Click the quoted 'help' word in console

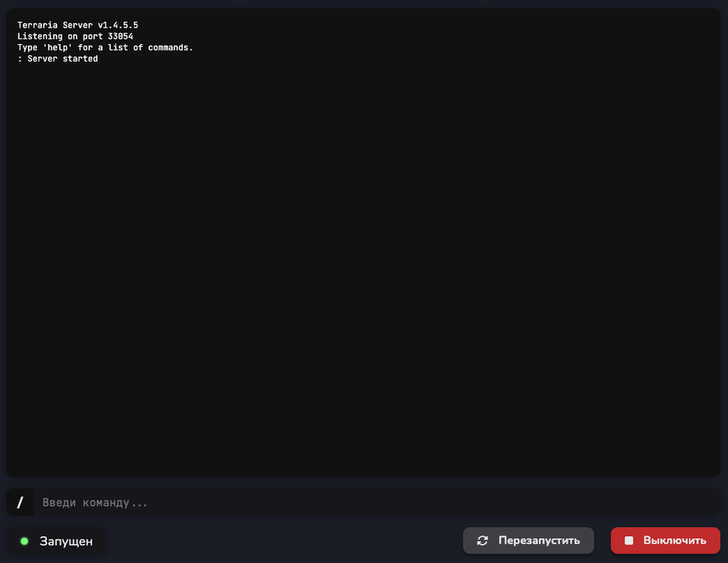pos(58,48)
